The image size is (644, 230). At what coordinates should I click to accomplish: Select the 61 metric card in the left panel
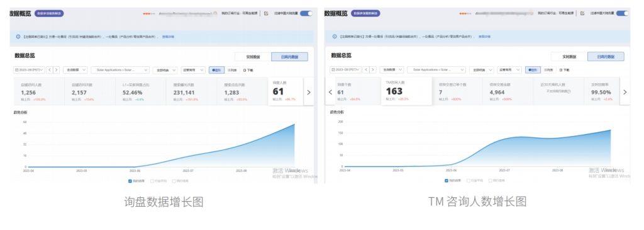click(x=286, y=91)
